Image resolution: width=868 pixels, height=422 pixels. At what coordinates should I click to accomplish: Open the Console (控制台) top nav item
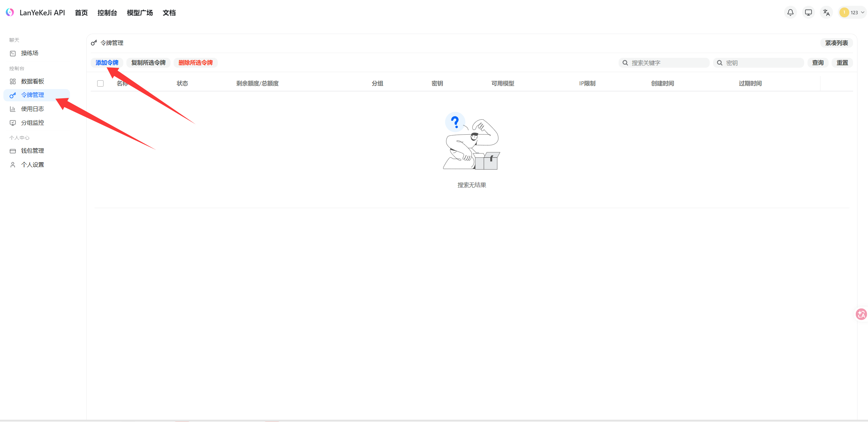click(107, 13)
